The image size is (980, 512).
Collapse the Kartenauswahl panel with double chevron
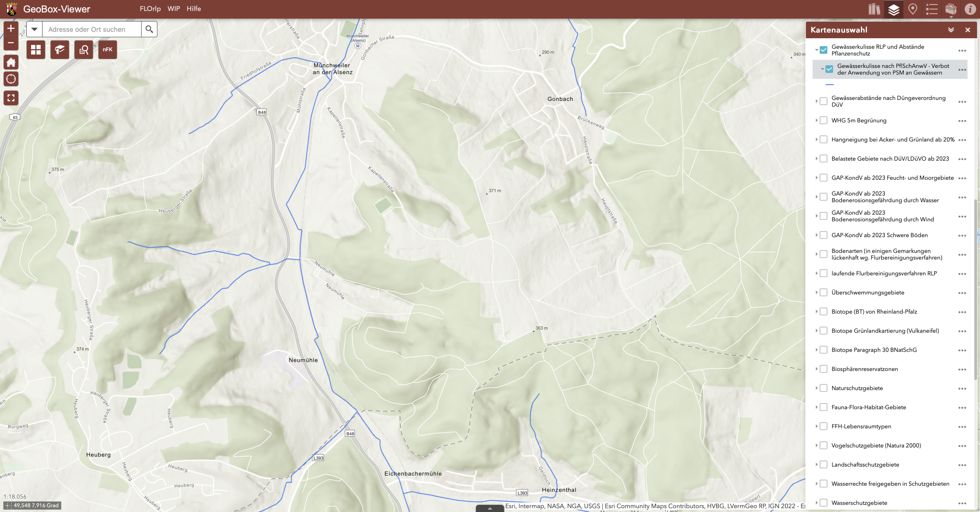951,30
